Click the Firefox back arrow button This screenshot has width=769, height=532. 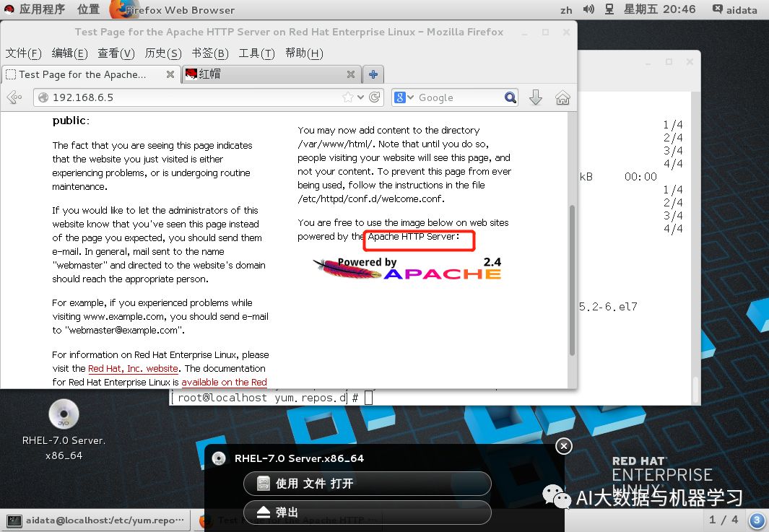pyautogui.click(x=14, y=97)
